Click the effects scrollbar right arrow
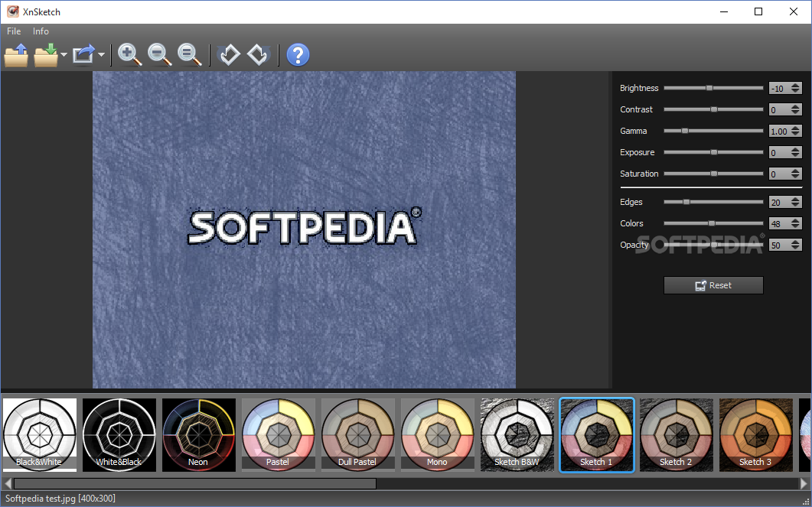The width and height of the screenshot is (812, 507). tap(804, 484)
